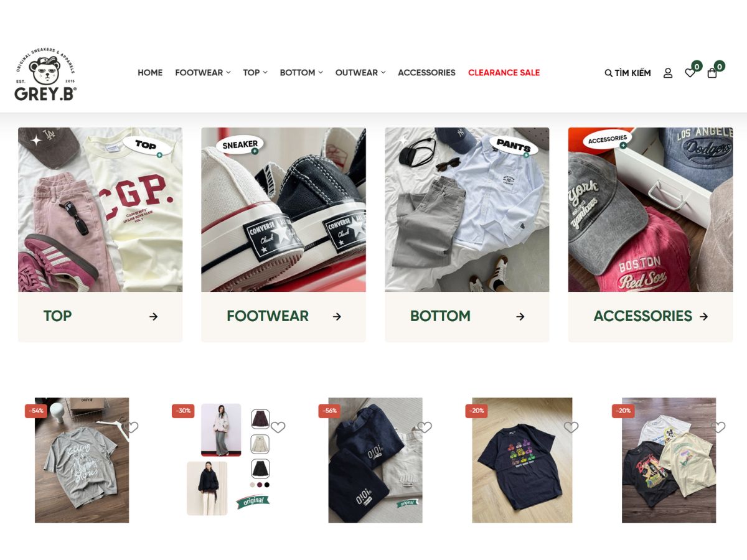The height and width of the screenshot is (560, 747).
Task: Click arrow icon next to FOOTWEAR card
Action: [x=337, y=317]
